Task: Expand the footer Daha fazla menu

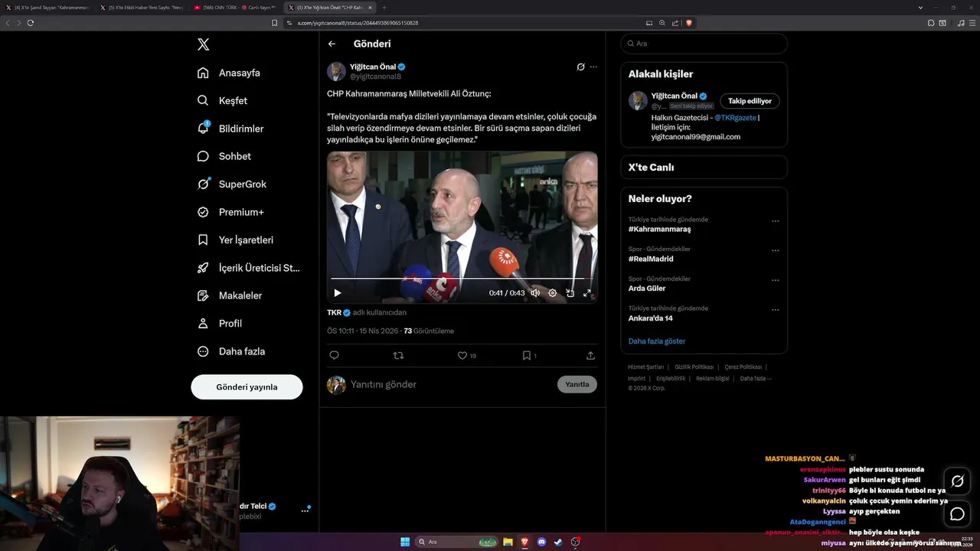Action: point(756,378)
